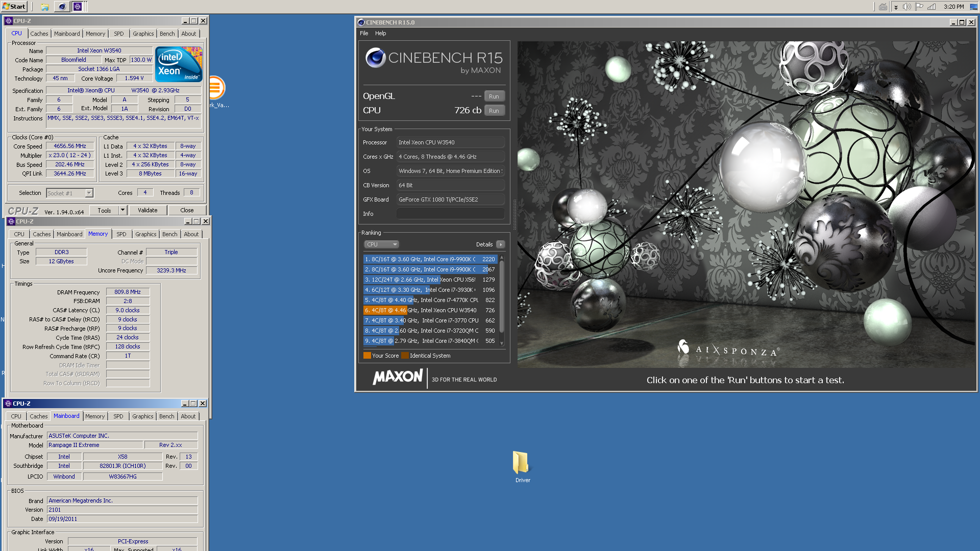Switch to Cinebench via its taskbar button
980x551 pixels.
[62, 7]
